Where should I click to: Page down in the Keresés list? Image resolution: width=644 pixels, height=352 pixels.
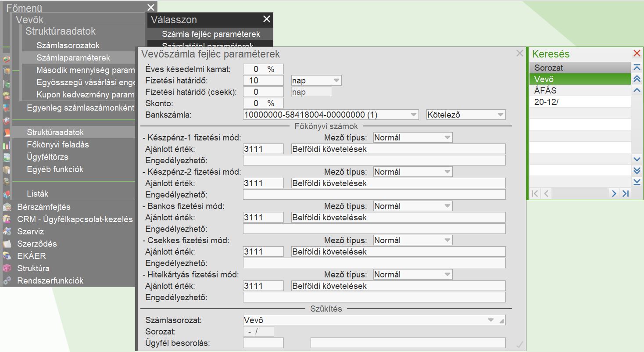(x=637, y=170)
